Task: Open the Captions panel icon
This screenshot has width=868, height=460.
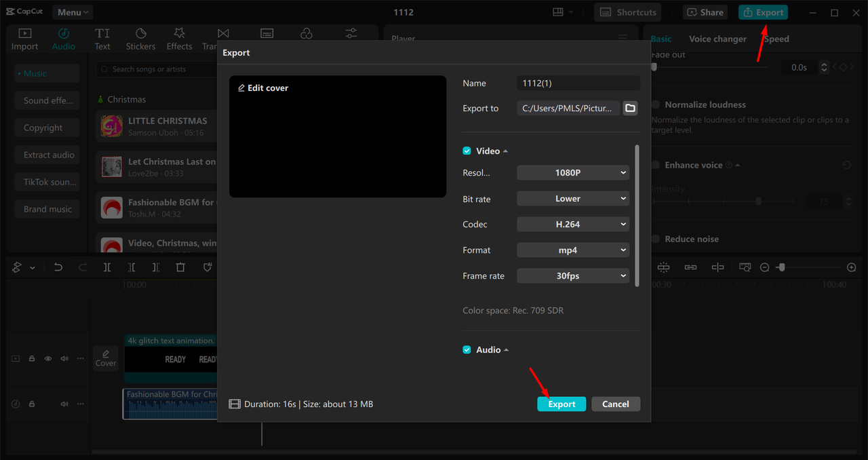Action: tap(267, 33)
